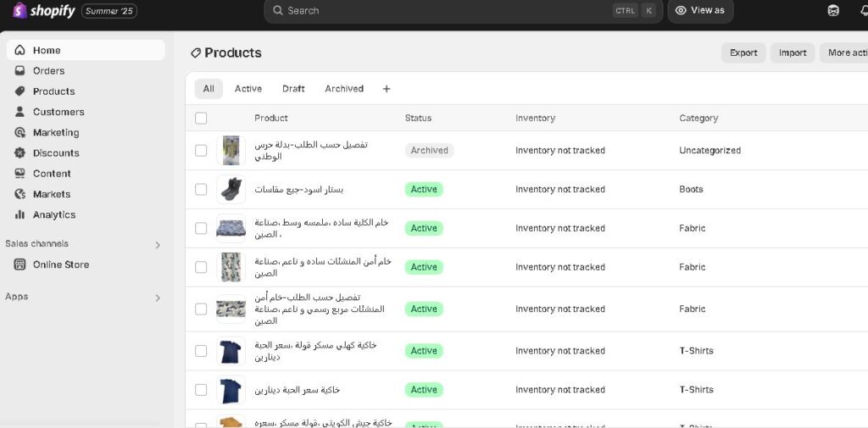Expand the Sales channels chevron

point(158,245)
